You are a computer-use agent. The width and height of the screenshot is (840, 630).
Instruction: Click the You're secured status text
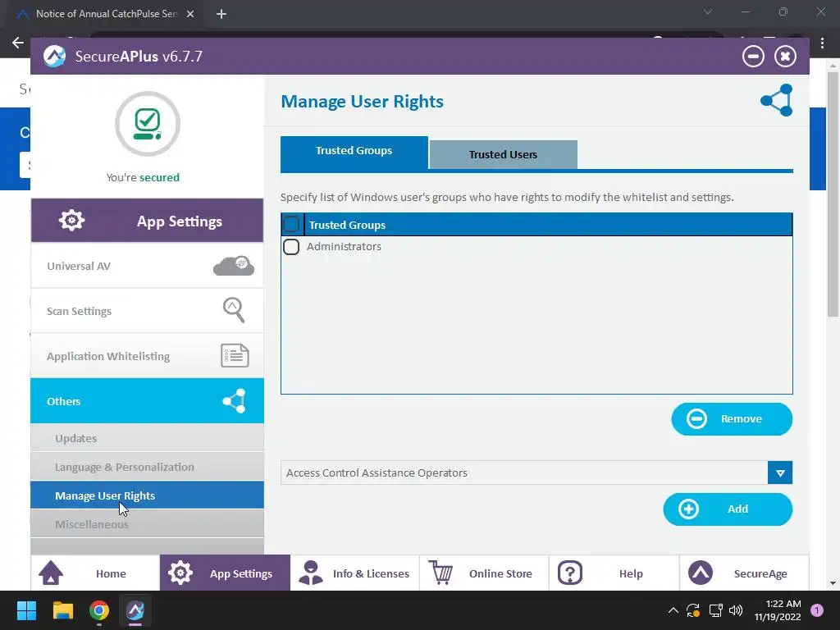pyautogui.click(x=143, y=177)
